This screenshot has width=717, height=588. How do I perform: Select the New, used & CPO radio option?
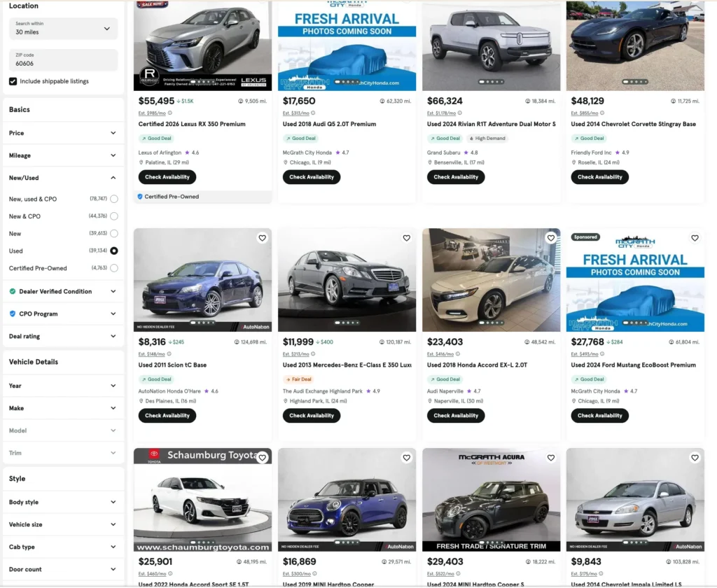(114, 199)
